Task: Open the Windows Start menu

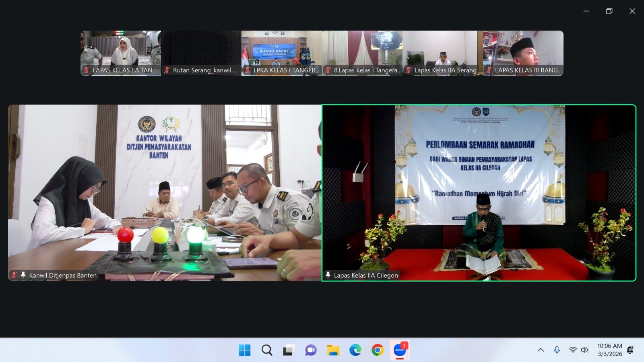Action: click(x=244, y=350)
